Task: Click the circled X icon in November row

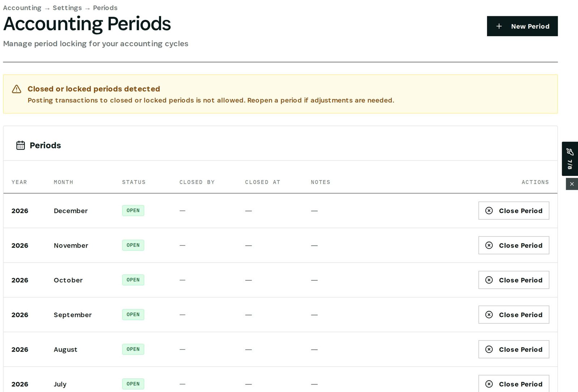Action: (x=489, y=245)
